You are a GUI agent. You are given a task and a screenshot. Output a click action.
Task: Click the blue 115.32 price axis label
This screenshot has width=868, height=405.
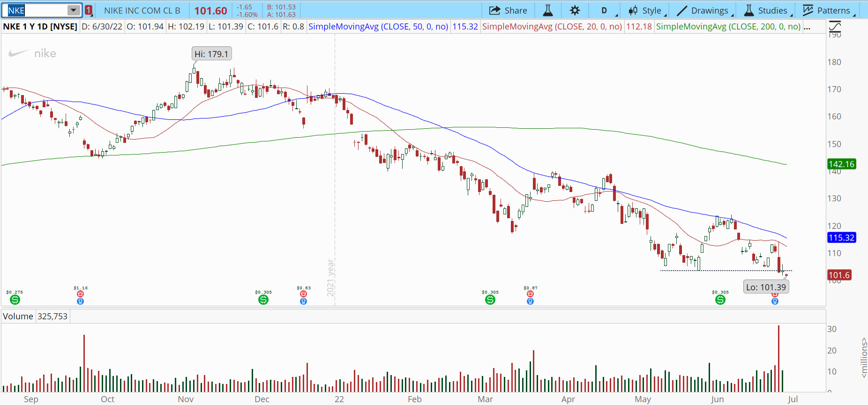click(842, 237)
